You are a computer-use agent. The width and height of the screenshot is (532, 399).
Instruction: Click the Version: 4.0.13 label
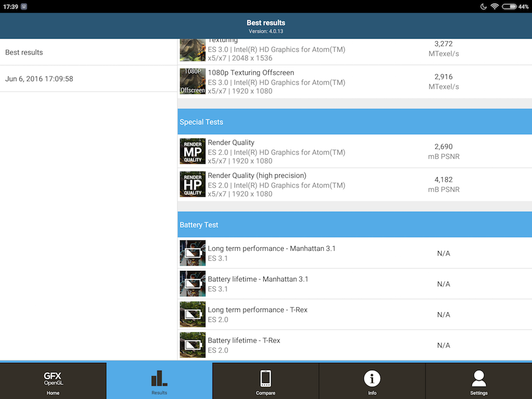(265, 31)
